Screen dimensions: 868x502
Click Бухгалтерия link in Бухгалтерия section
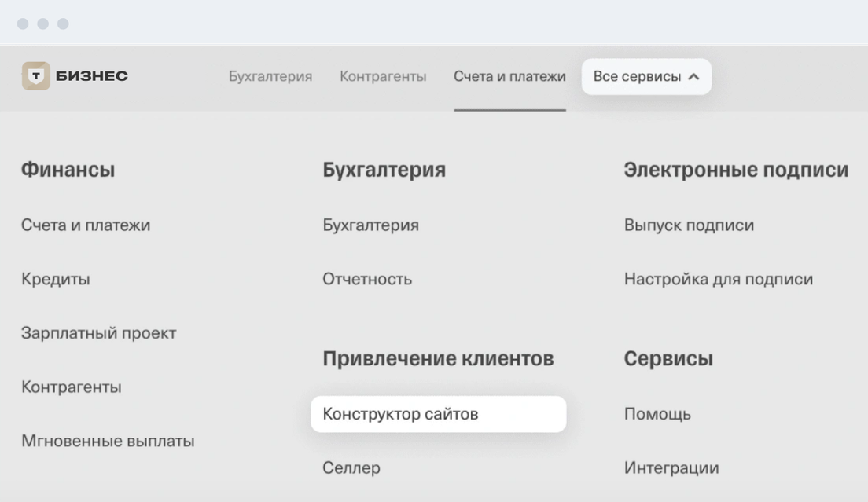pyautogui.click(x=370, y=225)
